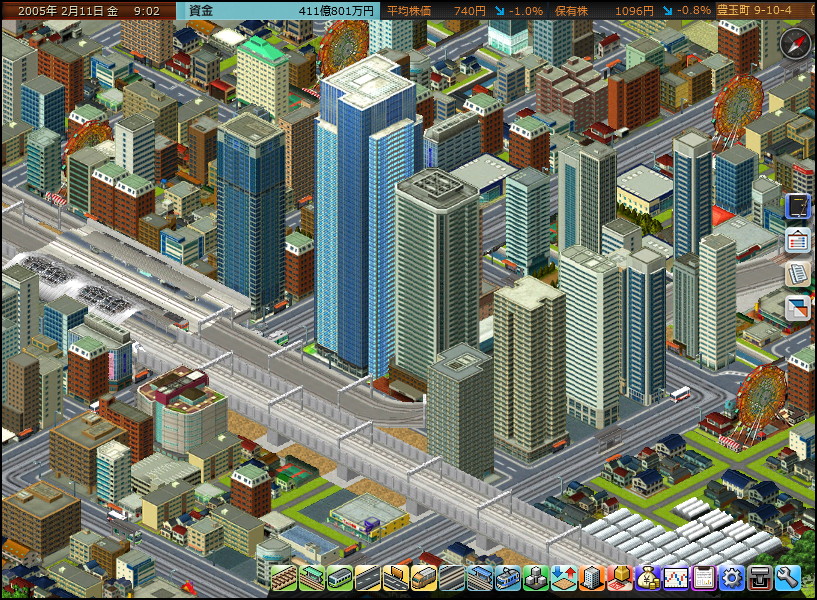Image resolution: width=817 pixels, height=600 pixels.
Task: Click the -1.0% stock change value
Action: pos(525,10)
